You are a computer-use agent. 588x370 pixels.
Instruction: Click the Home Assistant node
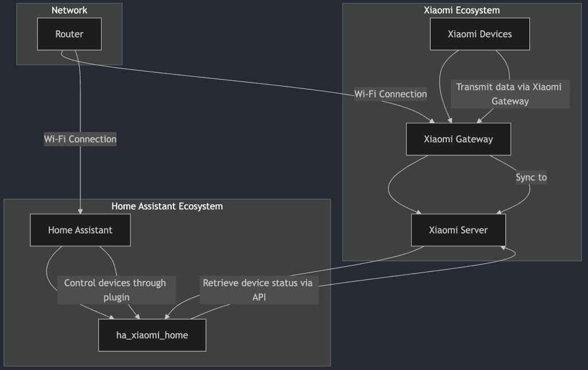80,230
